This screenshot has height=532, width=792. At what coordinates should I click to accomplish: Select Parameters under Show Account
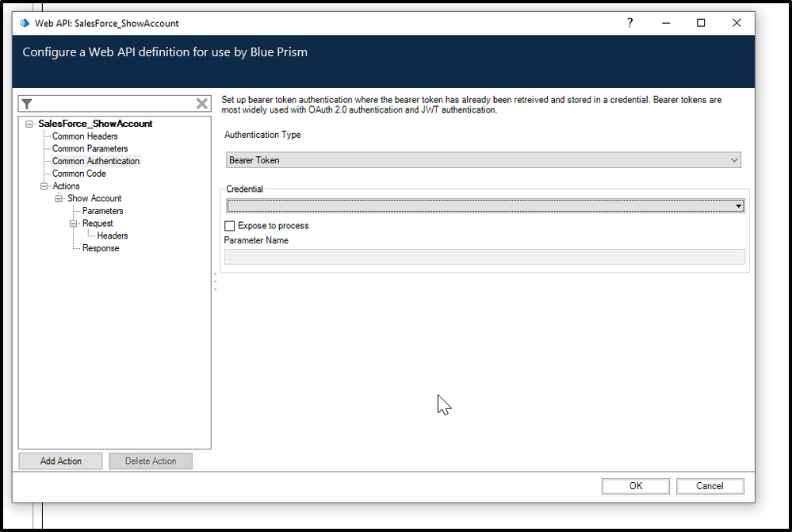[102, 211]
